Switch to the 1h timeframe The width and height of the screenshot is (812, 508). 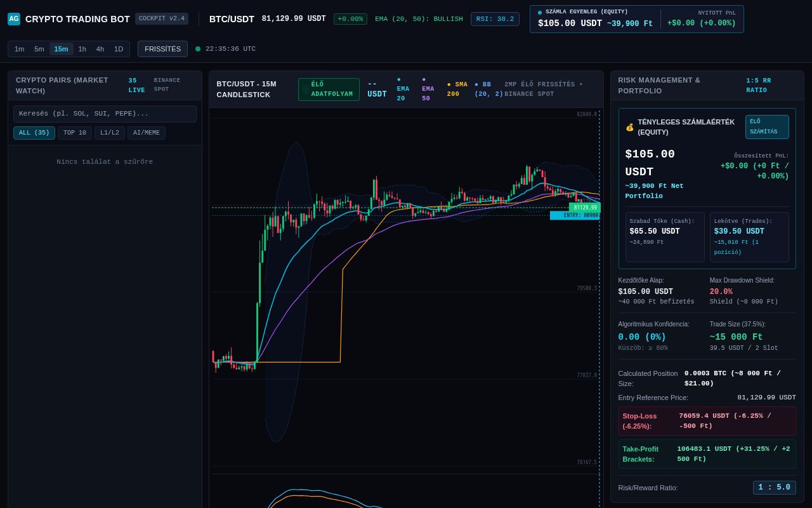click(x=82, y=49)
